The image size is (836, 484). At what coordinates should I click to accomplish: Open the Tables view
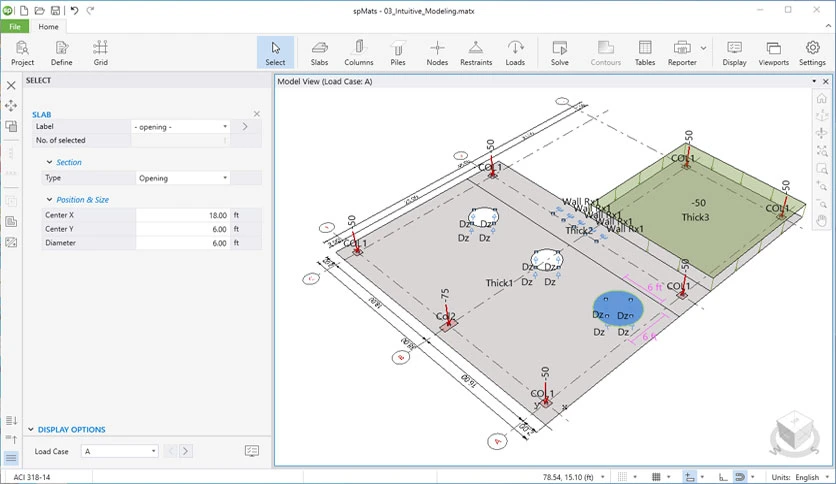[645, 53]
